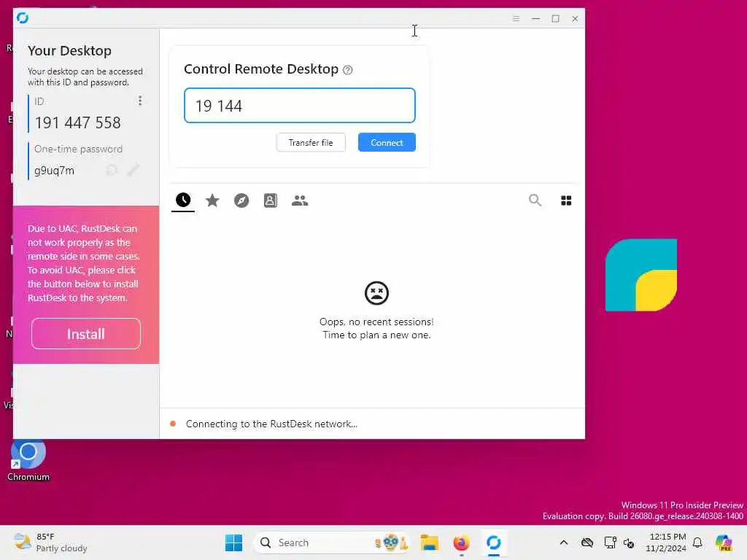Open the Accessible devices group tab
This screenshot has height=560, width=747.
[x=300, y=201]
